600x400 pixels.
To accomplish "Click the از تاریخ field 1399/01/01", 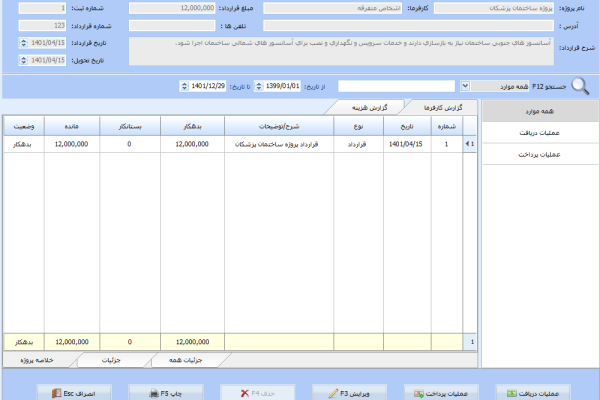I will pos(282,86).
